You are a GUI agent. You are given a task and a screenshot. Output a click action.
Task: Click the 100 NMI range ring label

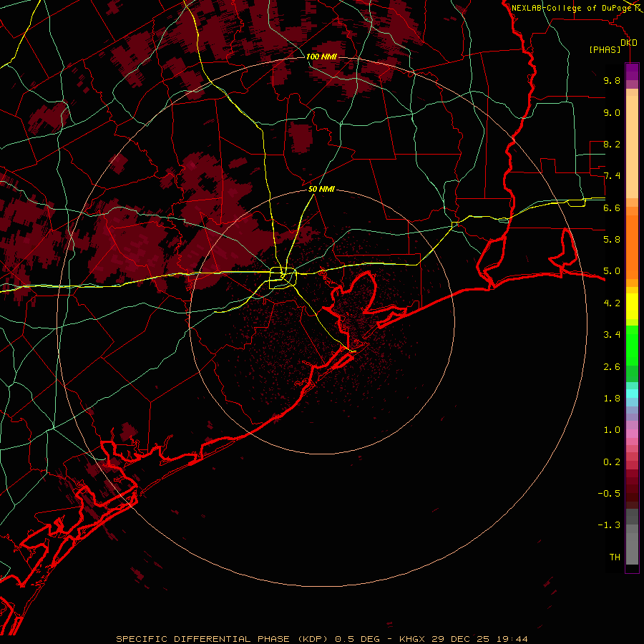point(321,57)
